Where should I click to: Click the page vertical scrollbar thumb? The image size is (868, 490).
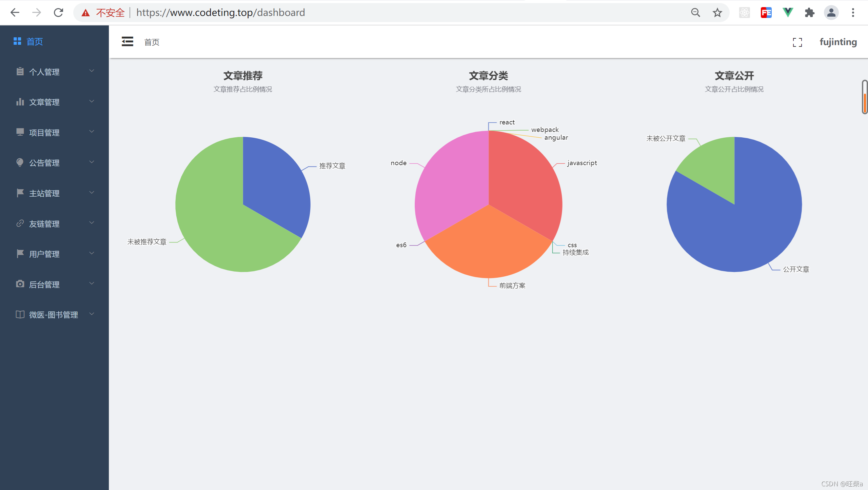click(x=865, y=97)
